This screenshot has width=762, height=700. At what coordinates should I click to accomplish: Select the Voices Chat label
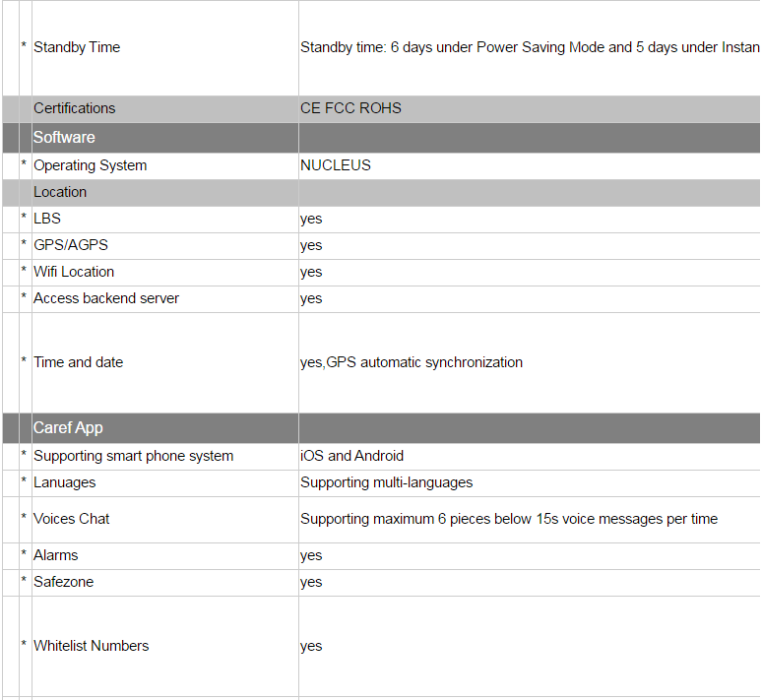[72, 519]
